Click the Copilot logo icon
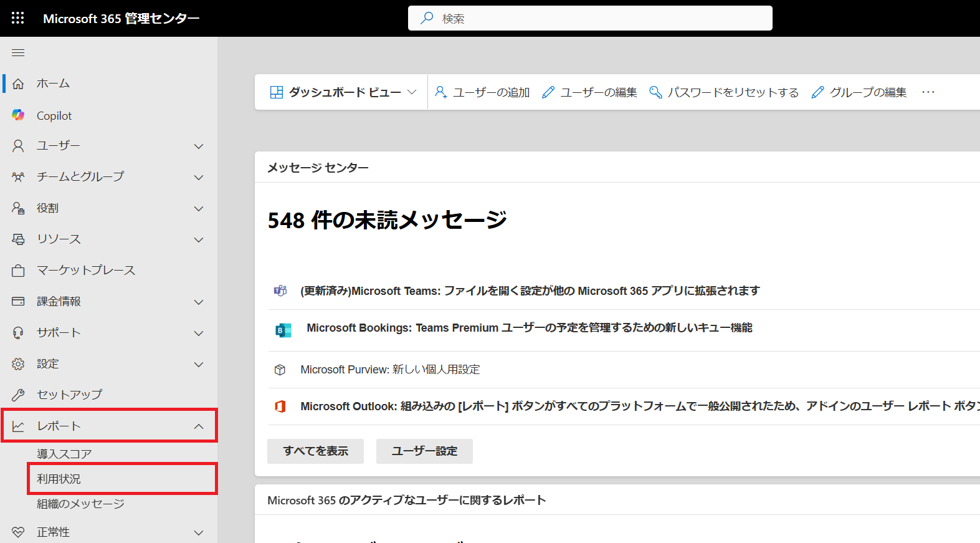Screen dimensions: 980x543 point(18,115)
